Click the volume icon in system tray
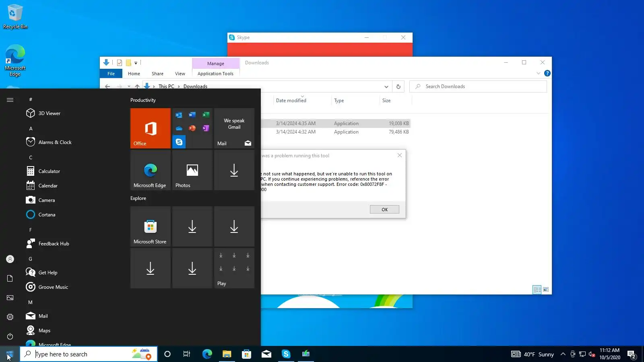 (x=592, y=354)
